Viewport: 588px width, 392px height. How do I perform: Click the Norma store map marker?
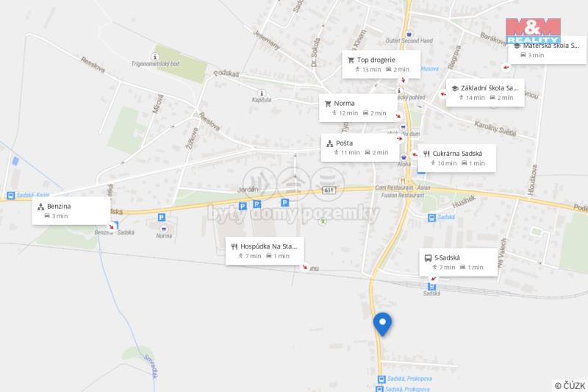click(x=163, y=229)
